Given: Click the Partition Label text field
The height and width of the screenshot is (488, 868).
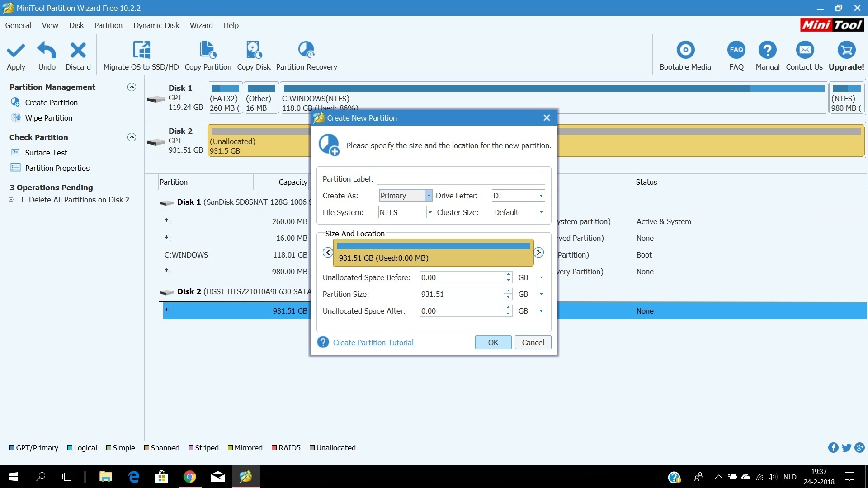Looking at the screenshot, I should click(x=460, y=179).
